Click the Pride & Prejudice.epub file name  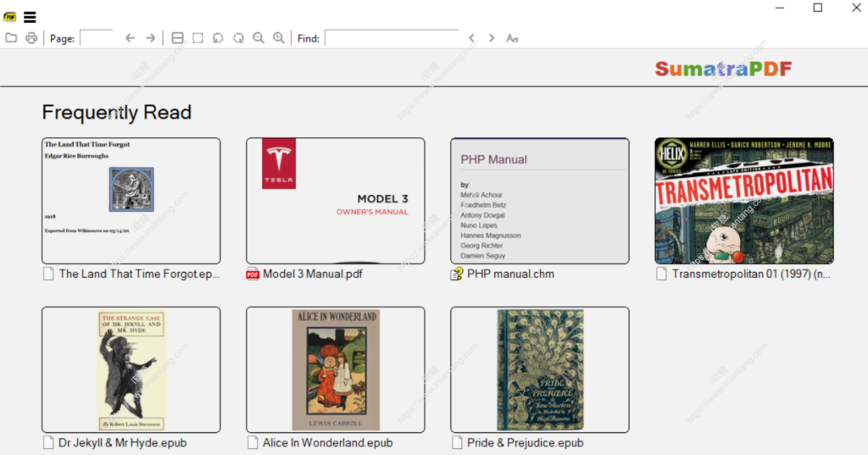[x=526, y=442]
